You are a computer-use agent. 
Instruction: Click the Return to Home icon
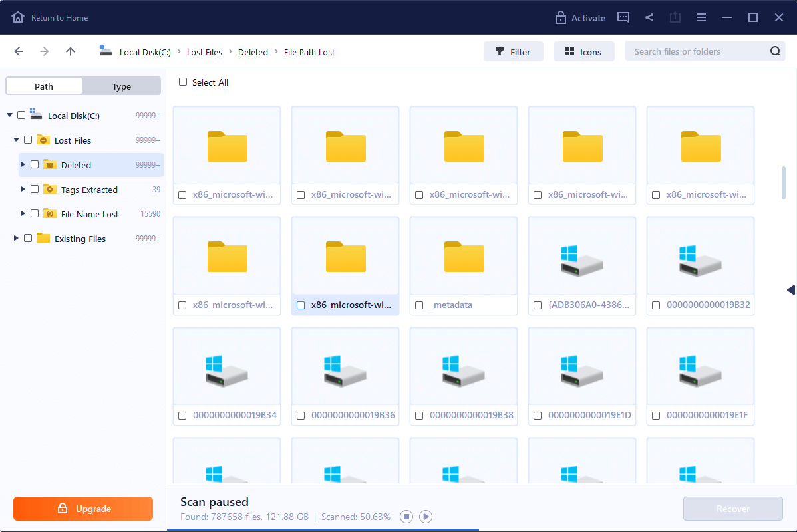(x=18, y=17)
